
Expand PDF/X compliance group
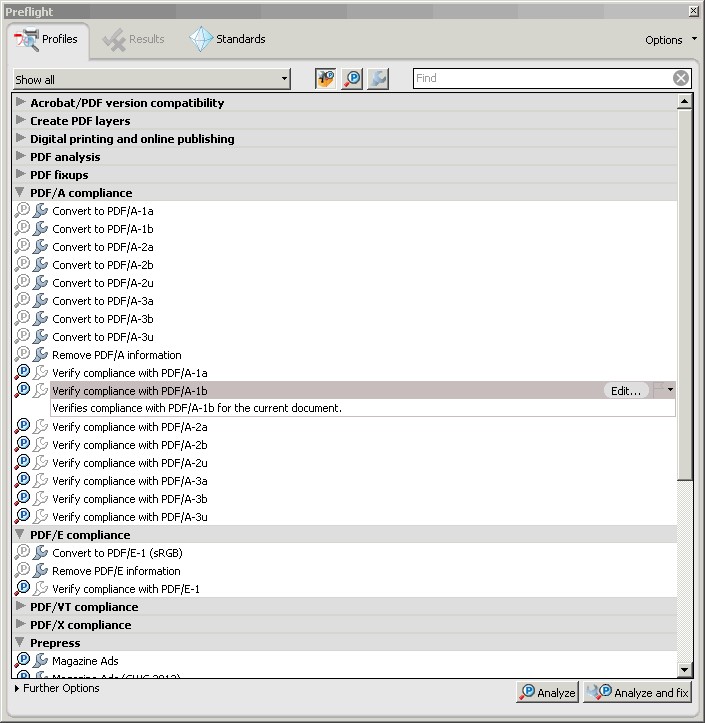pyautogui.click(x=20, y=624)
